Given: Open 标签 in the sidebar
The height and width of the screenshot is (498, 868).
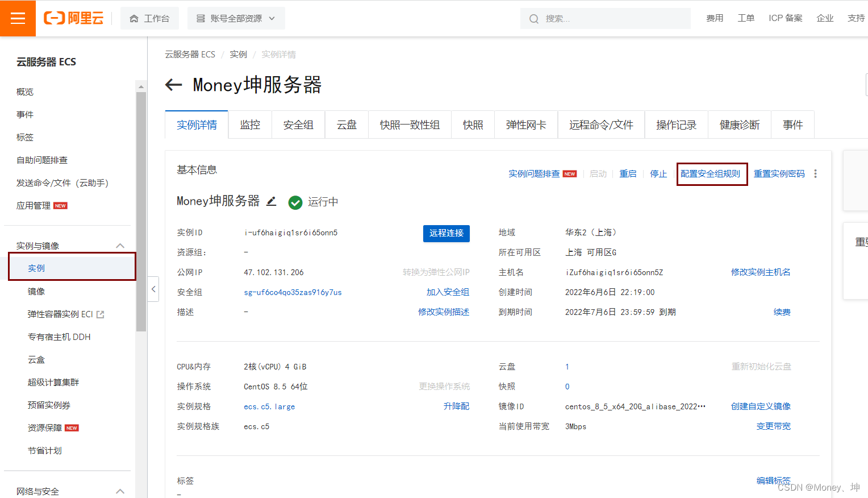Looking at the screenshot, I should [x=25, y=137].
